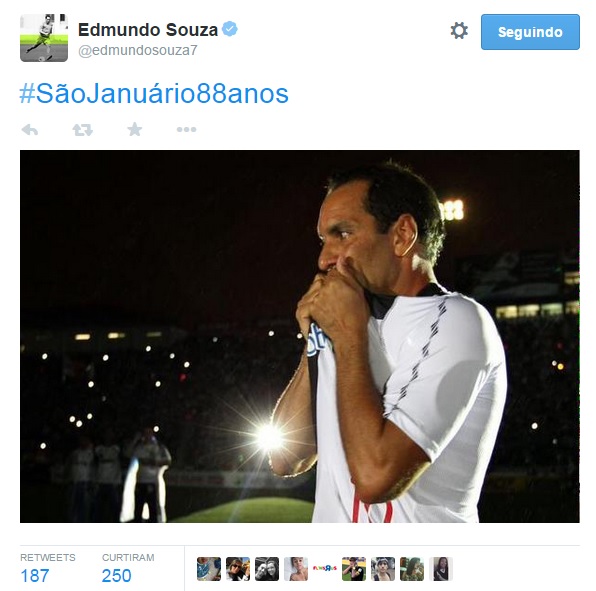Toggle the Seguindo follow button
The image size is (596, 591).
click(x=530, y=32)
